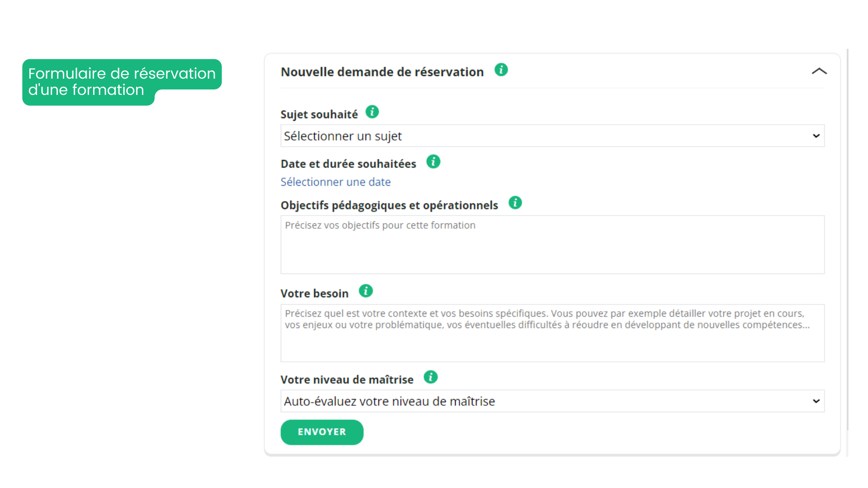Screen dimensions: 868x488
Task: Click the Objectifs pédagogiques et opérationnels label
Action: [x=389, y=206]
